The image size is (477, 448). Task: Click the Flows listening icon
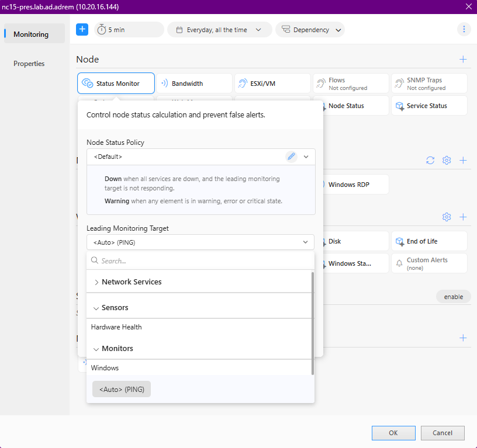point(321,84)
